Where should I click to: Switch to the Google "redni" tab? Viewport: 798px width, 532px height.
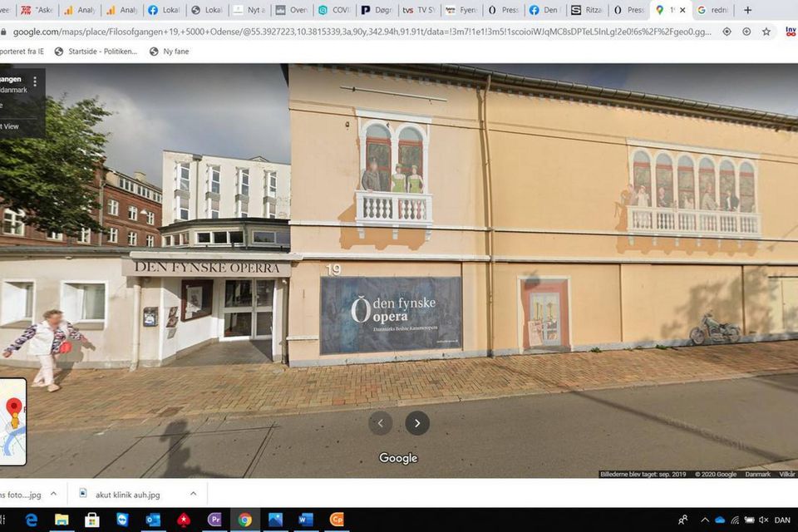coord(713,10)
